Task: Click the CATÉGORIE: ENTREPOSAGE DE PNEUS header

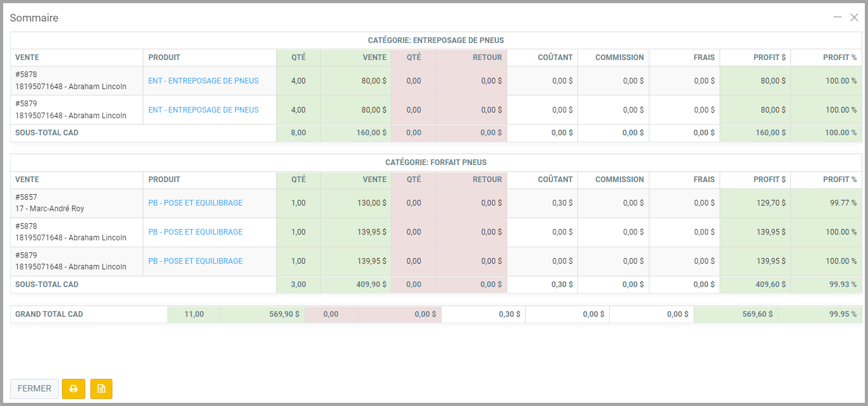Action: [x=435, y=40]
